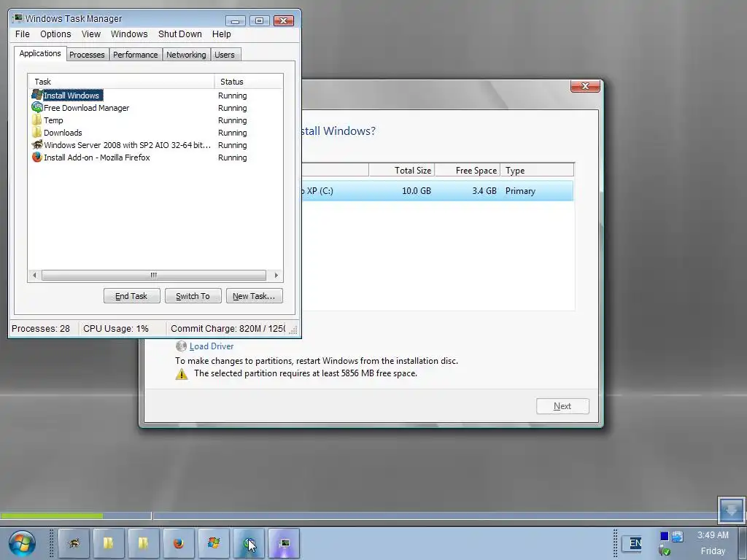Click the 3:49 AM clock

click(713, 535)
